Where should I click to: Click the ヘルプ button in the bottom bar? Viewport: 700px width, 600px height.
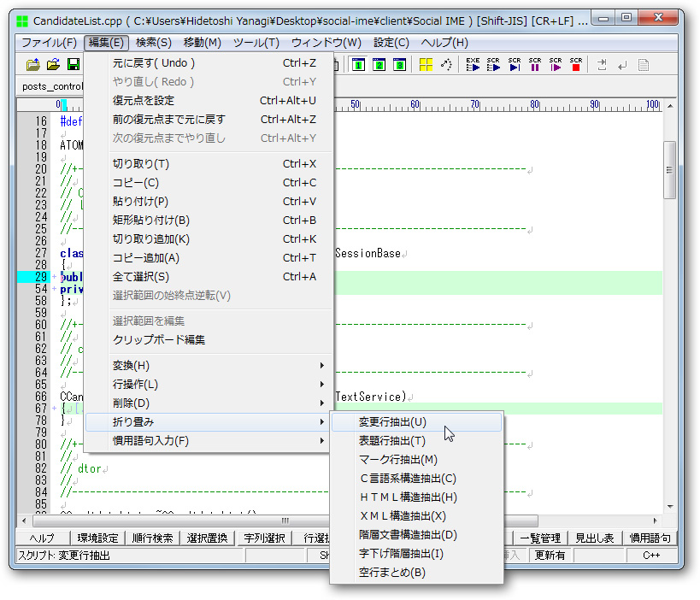click(43, 538)
